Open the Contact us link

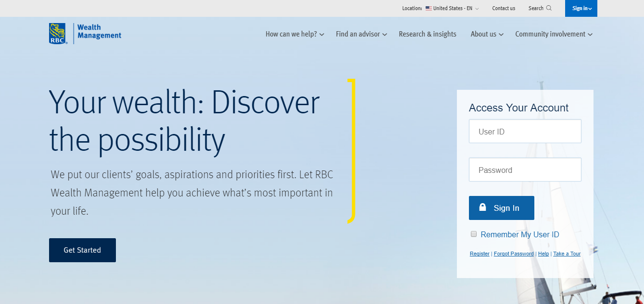coord(504,8)
